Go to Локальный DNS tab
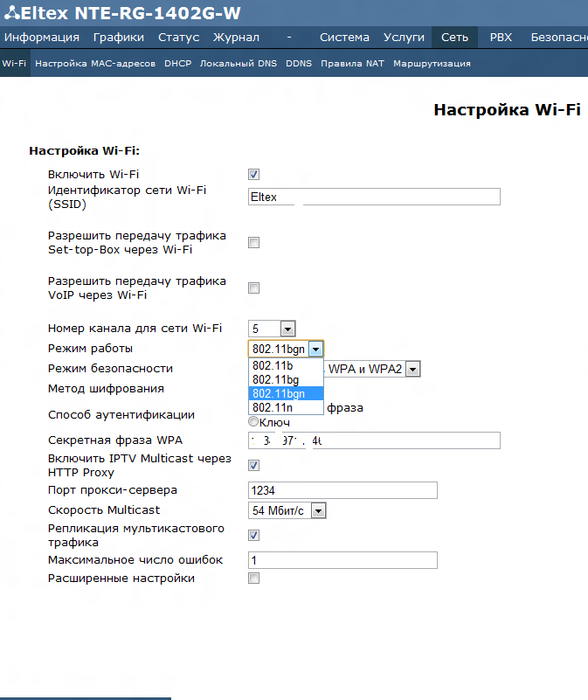This screenshot has width=588, height=700. pyautogui.click(x=239, y=64)
